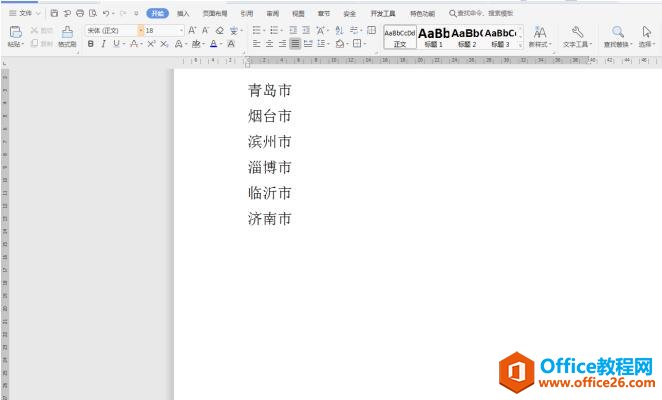Screen dimensions: 662x400
Task: Open the font name dropdown
Action: (x=138, y=31)
